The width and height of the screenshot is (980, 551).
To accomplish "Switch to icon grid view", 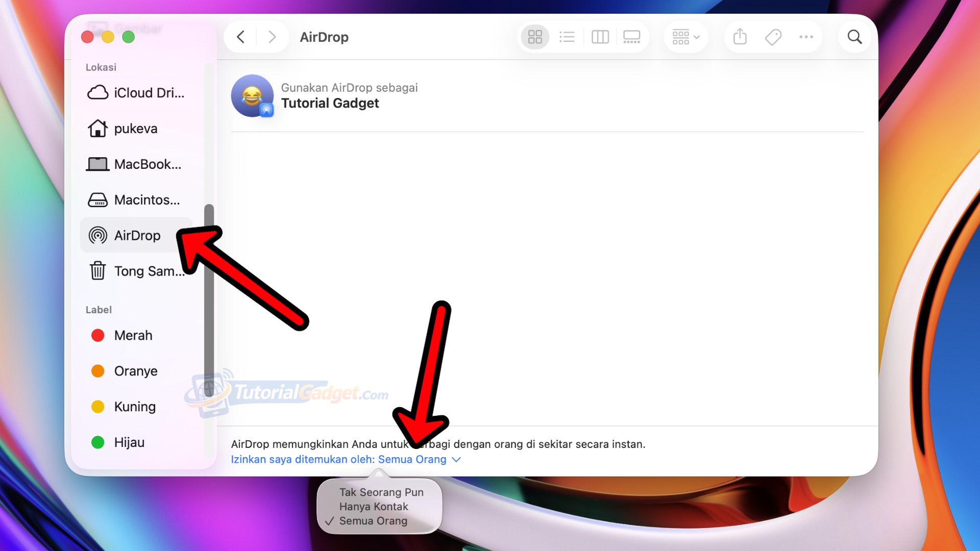I will [x=534, y=37].
